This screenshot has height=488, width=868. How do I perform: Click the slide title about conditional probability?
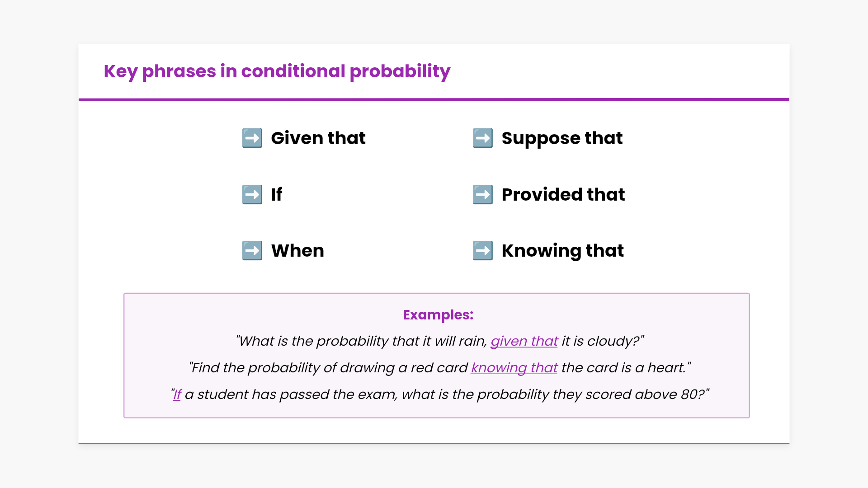(277, 71)
